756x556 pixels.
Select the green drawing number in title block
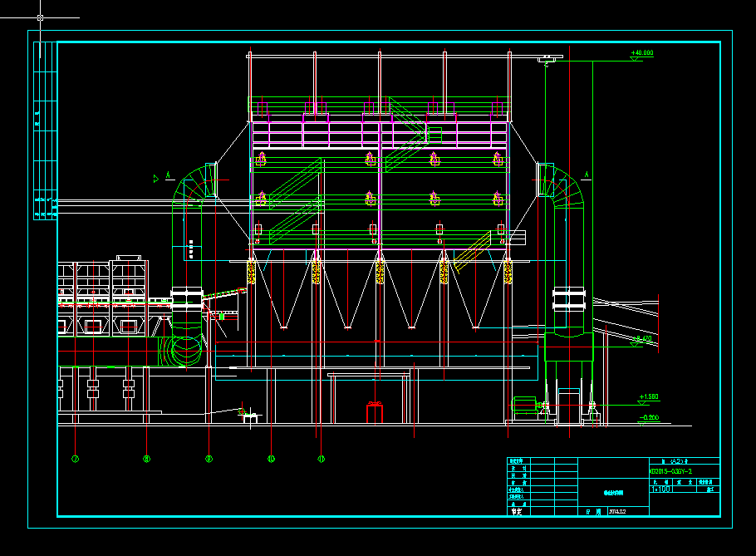(671, 471)
